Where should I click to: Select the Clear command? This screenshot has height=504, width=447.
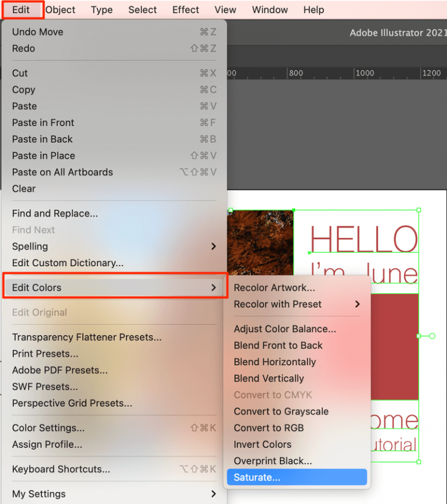(x=114, y=188)
